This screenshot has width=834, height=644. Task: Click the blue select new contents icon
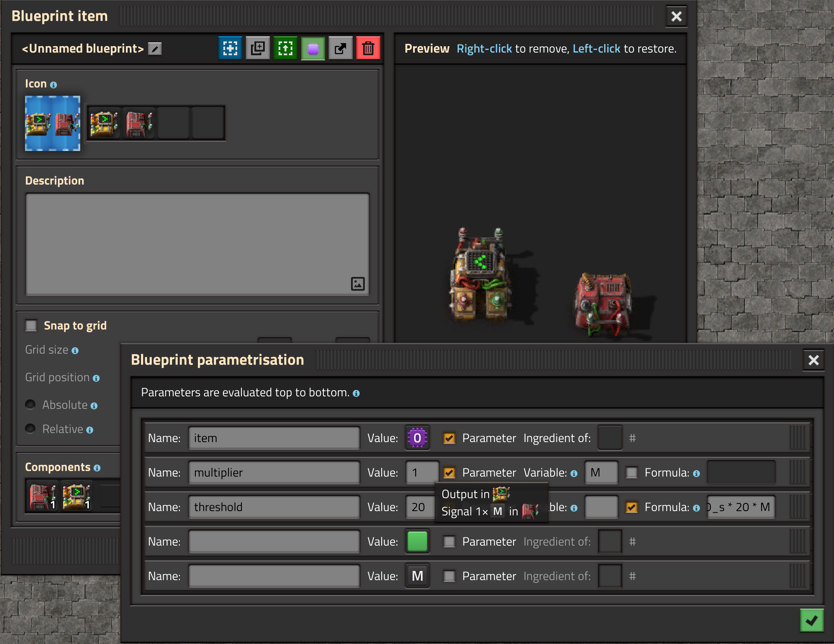(x=230, y=48)
